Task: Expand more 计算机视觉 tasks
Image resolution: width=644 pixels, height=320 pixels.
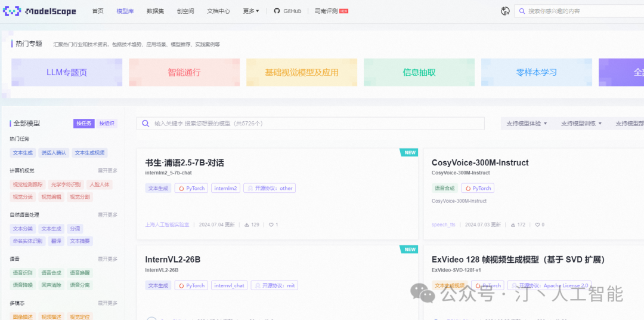Action: (107, 170)
